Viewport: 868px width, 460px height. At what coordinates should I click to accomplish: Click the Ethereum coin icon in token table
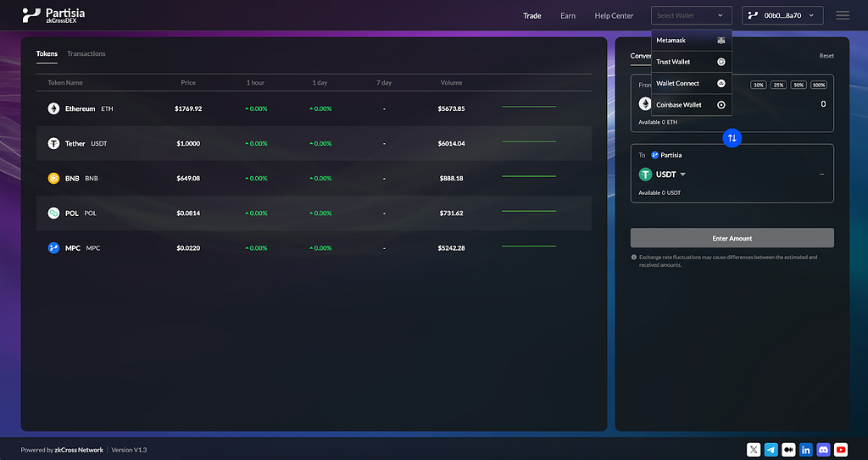pyautogui.click(x=53, y=108)
